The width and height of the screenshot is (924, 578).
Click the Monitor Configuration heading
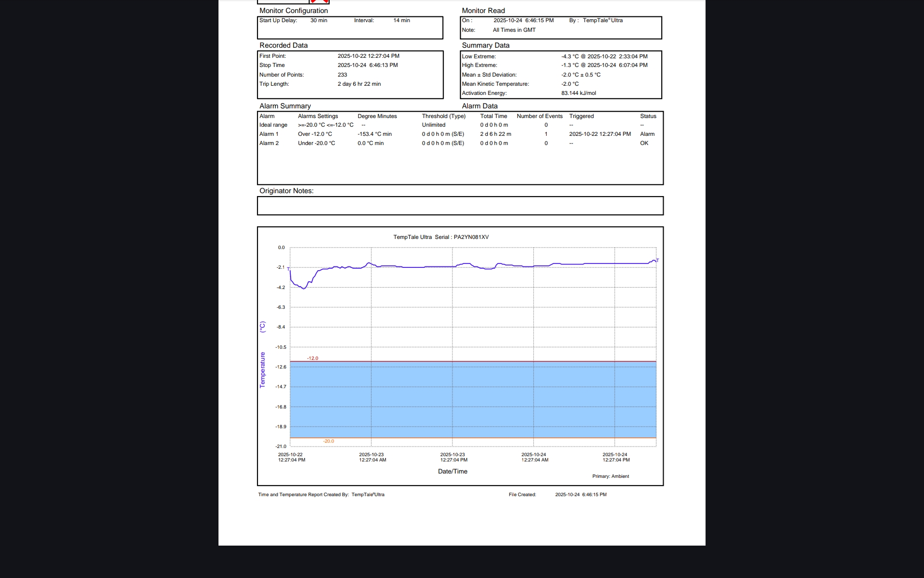coord(294,11)
